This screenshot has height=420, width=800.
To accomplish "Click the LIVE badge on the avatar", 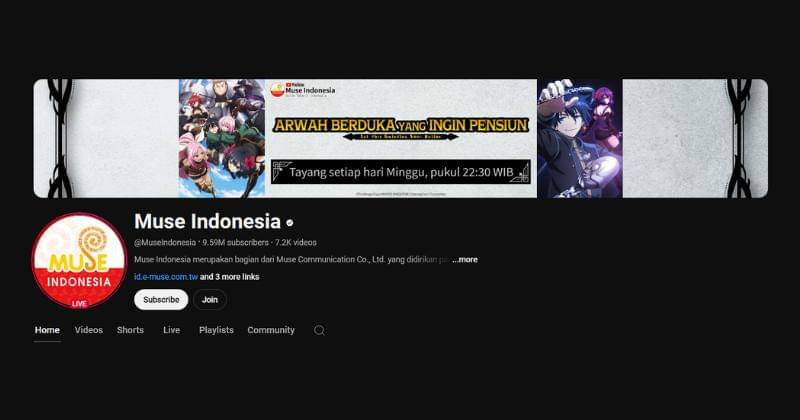I will (79, 304).
